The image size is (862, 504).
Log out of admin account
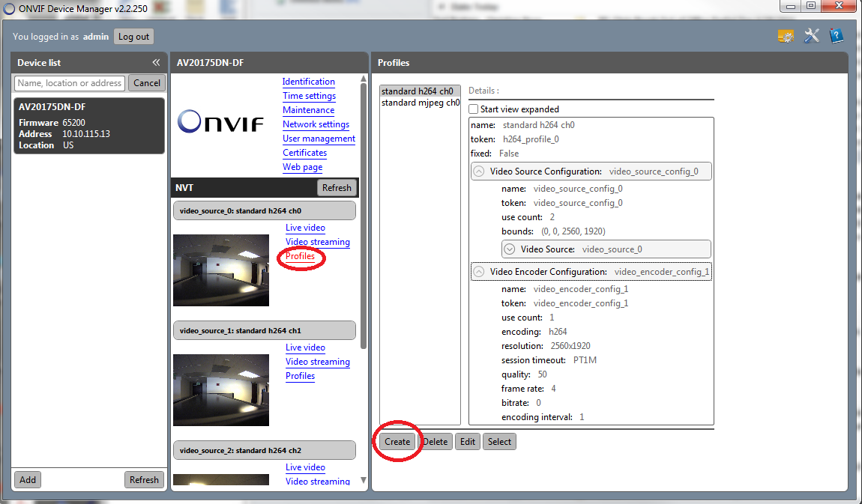click(133, 37)
